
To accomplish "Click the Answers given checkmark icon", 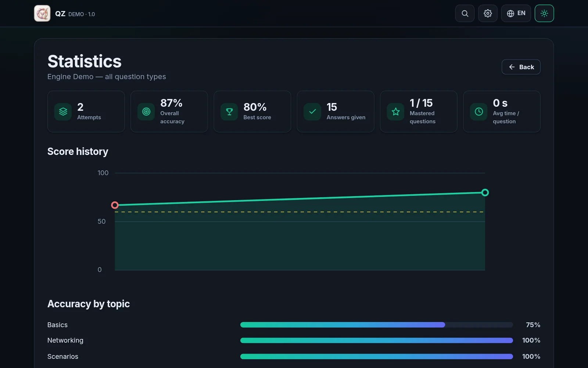I will pos(312,112).
